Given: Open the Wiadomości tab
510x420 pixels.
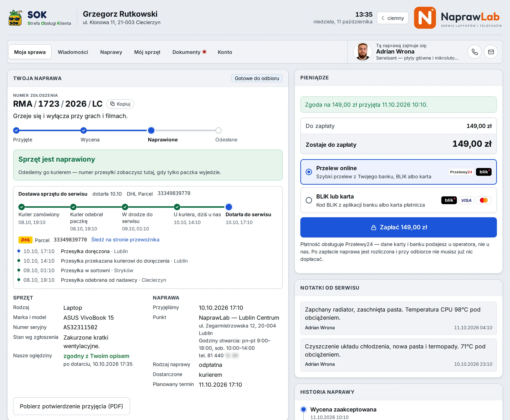Looking at the screenshot, I should pos(73,52).
